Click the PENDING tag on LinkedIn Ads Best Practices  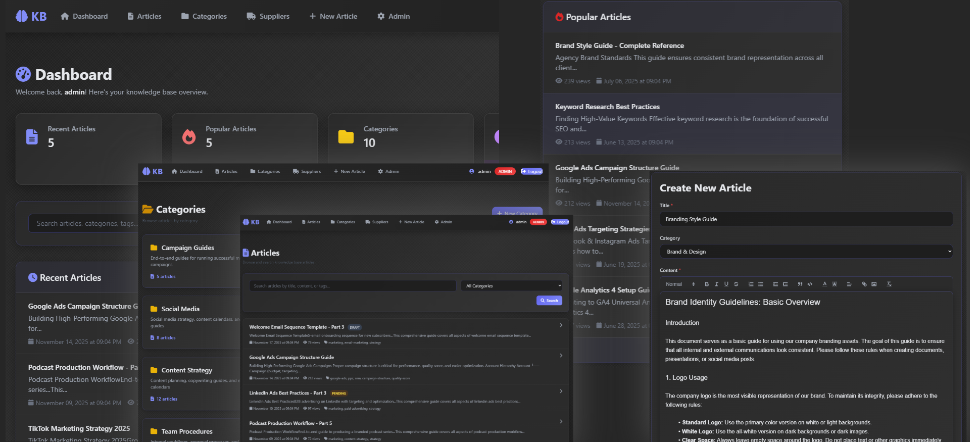[339, 393]
